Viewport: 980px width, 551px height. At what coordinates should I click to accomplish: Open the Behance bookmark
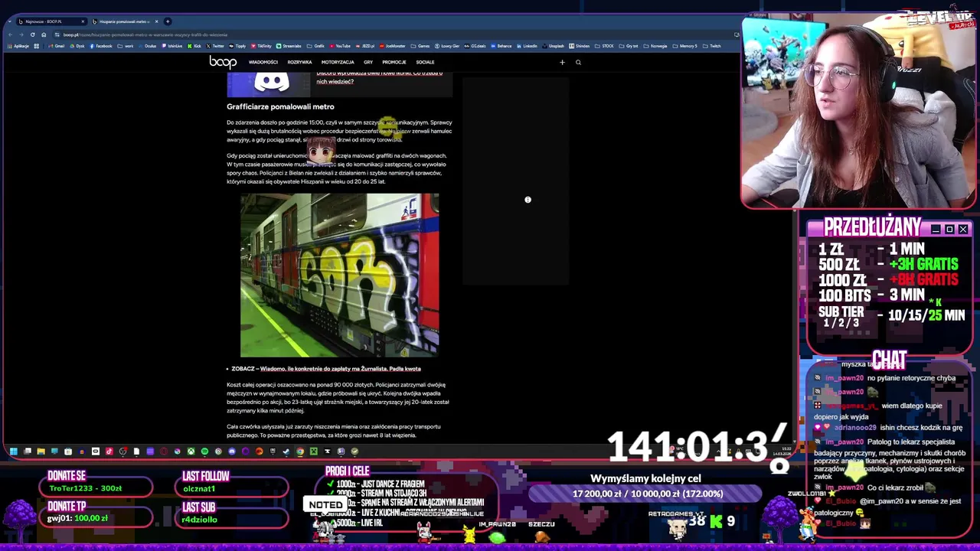501,46
